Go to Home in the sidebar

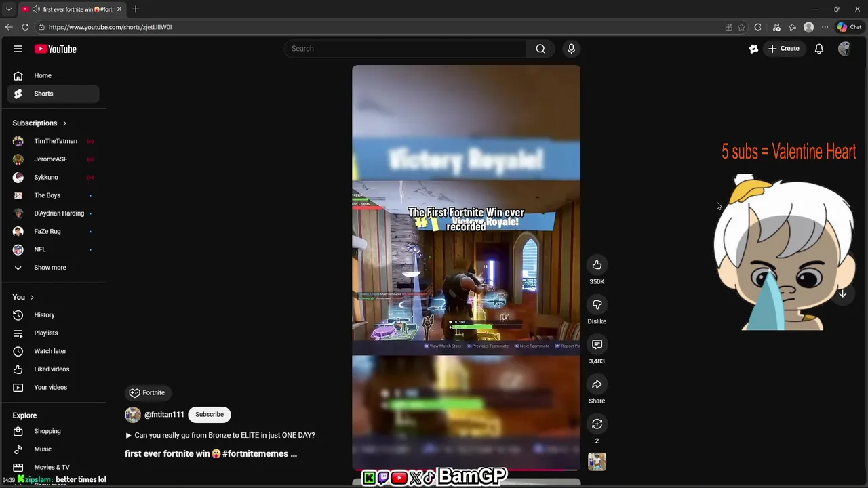tap(54, 76)
